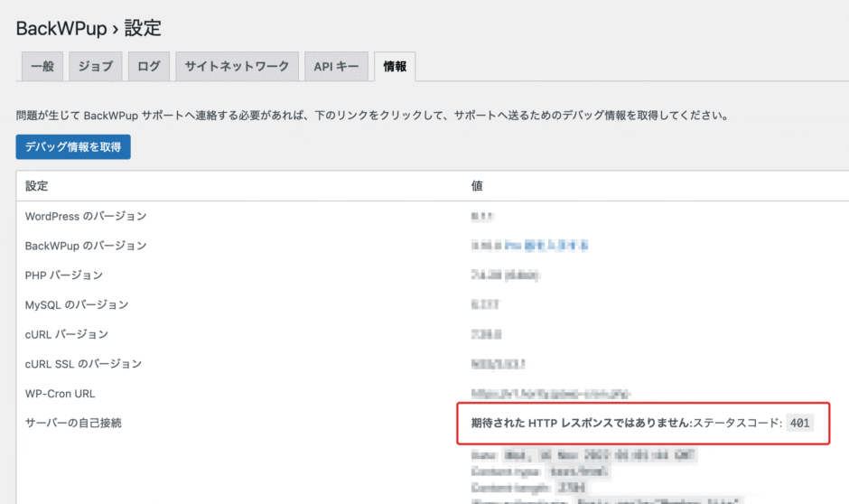Screen dimensions: 849x504
Task: Switch to the ジョブ tab
Action: [96, 67]
